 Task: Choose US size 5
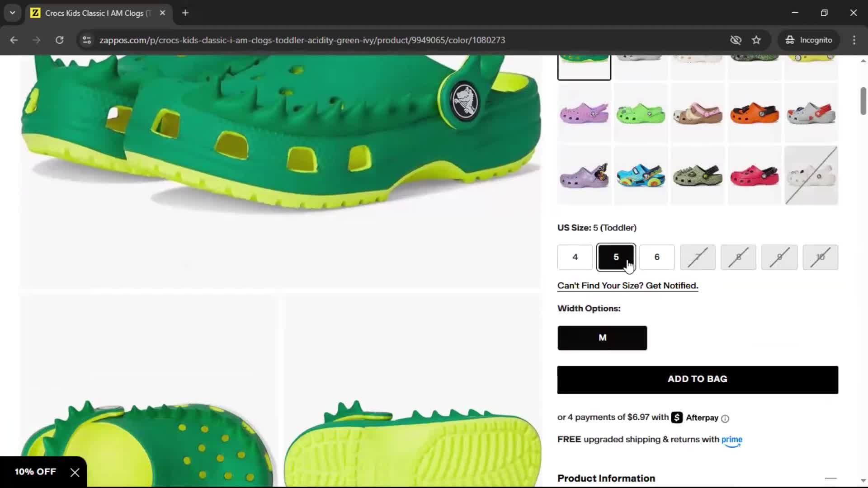click(x=616, y=257)
